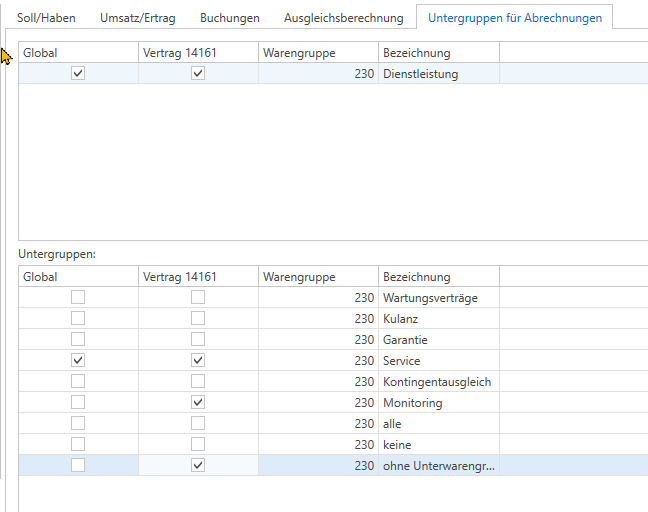The image size is (648, 512).
Task: Select the Buchungen tab
Action: 229,18
